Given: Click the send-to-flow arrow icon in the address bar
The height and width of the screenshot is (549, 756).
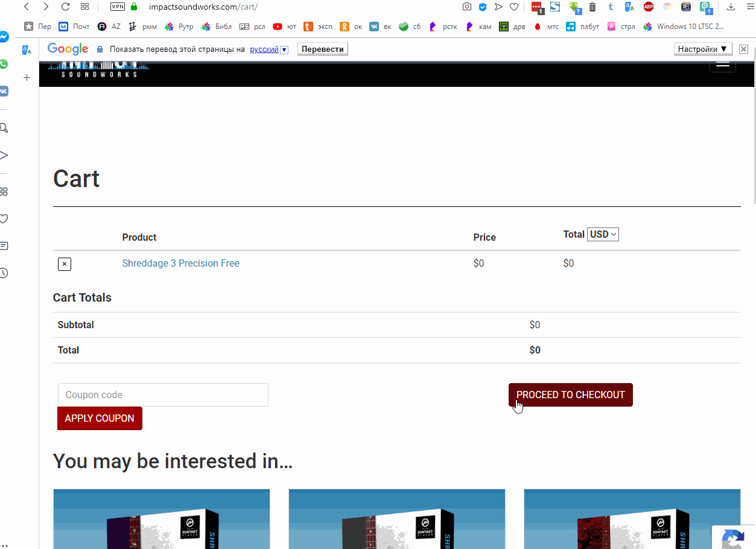Looking at the screenshot, I should (498, 7).
